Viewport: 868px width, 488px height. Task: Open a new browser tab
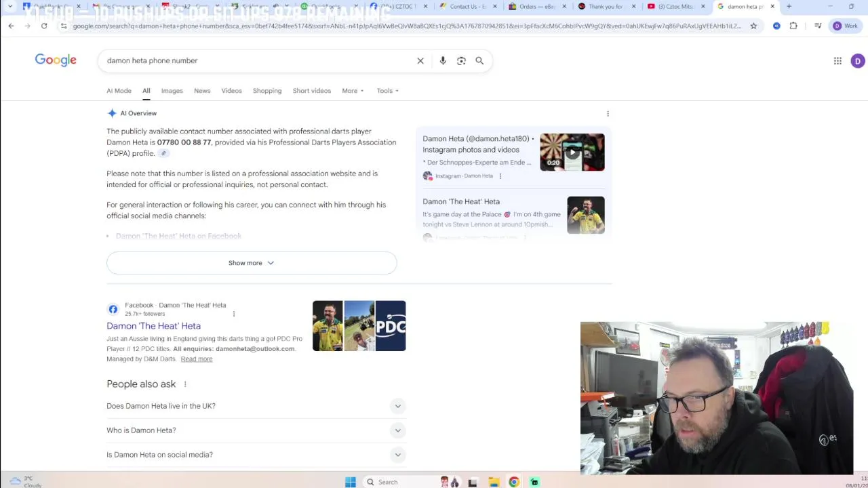[x=789, y=6]
